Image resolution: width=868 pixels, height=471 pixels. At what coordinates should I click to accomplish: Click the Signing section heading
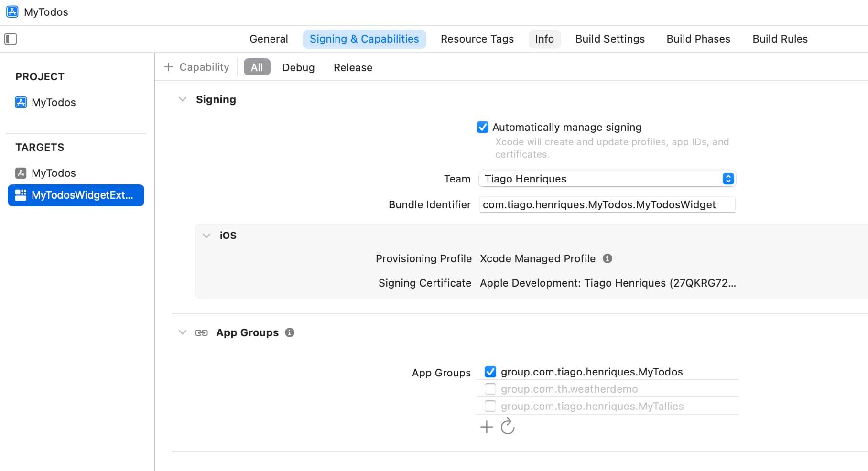point(216,99)
